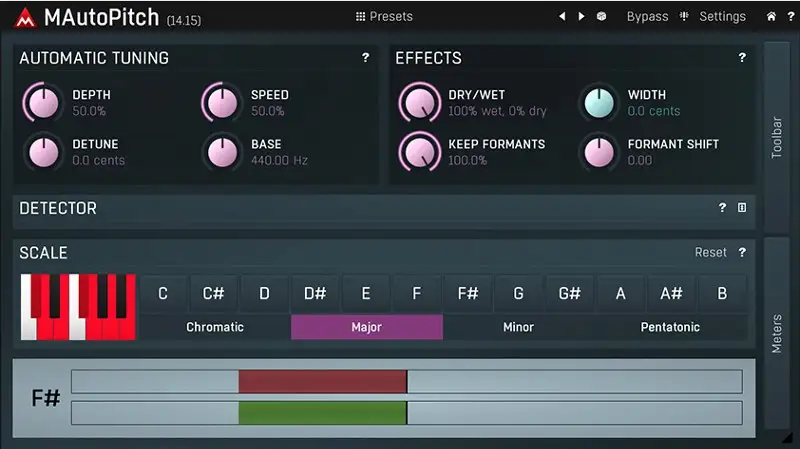Click the random preset dice icon
Screen dimensions: 800x449
601,17
